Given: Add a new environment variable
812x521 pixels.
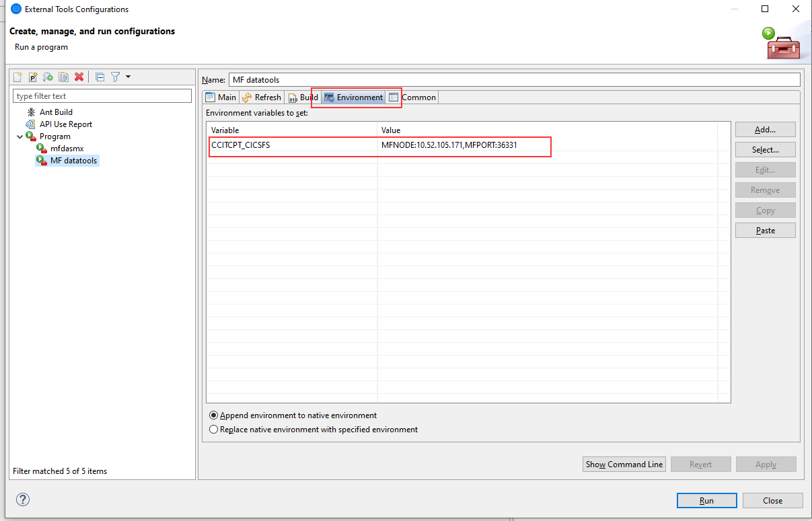Looking at the screenshot, I should tap(765, 129).
